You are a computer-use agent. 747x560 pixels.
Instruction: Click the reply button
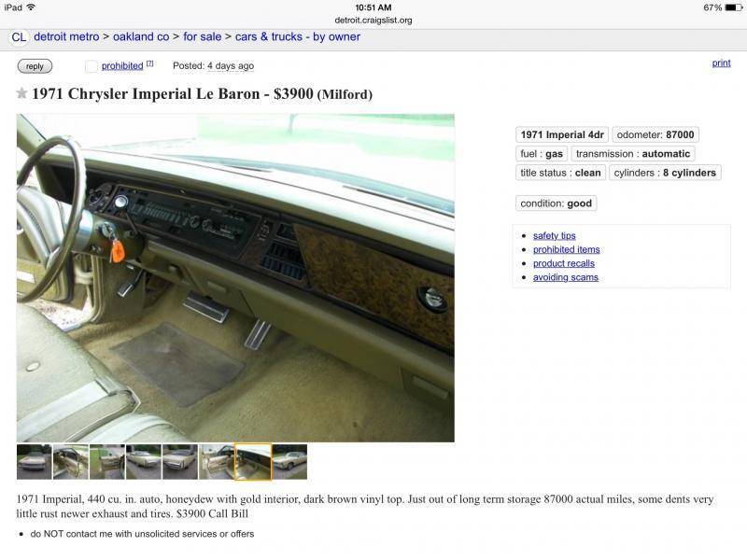[x=35, y=66]
